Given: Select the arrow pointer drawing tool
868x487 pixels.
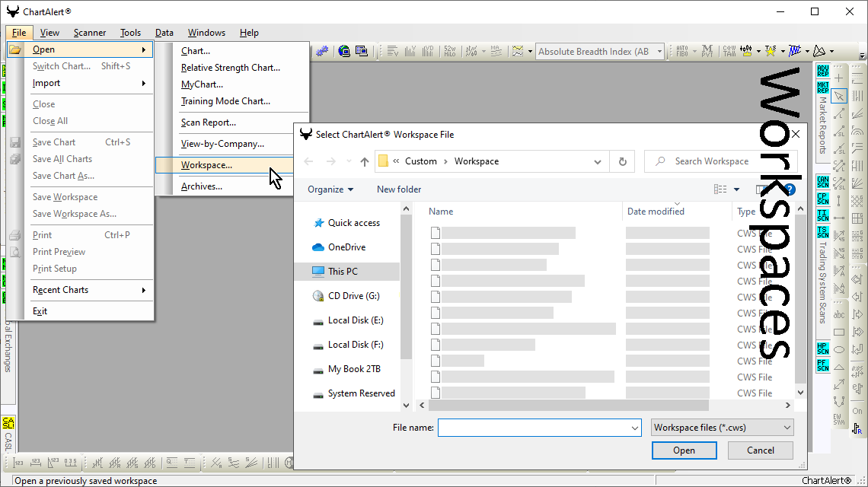Looking at the screenshot, I should (839, 97).
